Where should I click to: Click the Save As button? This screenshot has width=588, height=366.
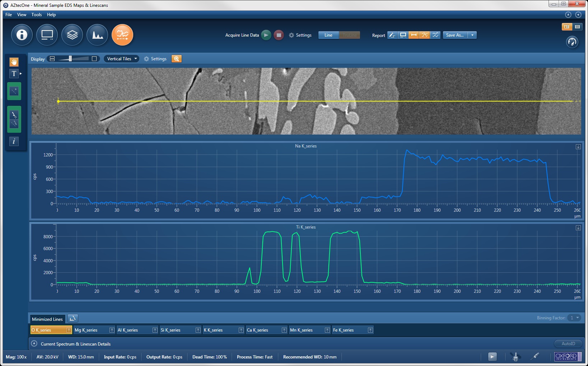455,35
